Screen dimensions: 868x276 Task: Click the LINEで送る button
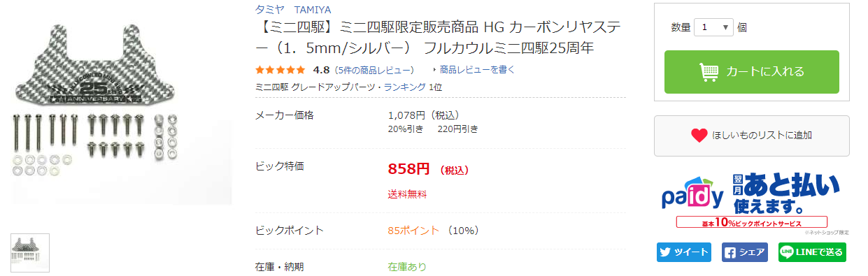(812, 252)
